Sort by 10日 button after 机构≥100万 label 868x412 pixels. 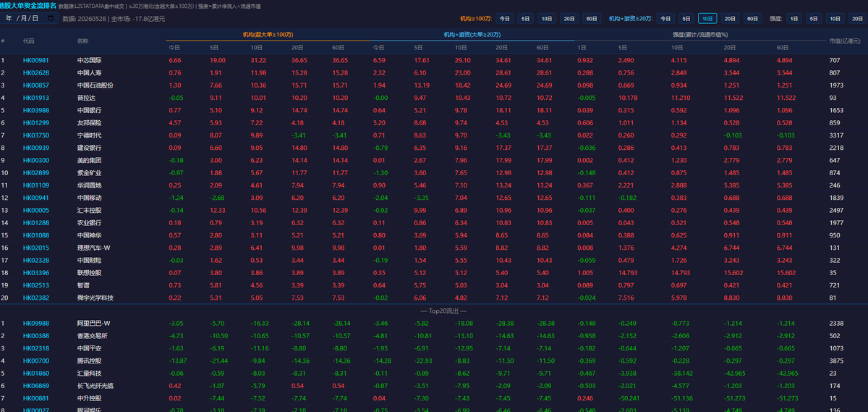[547, 18]
